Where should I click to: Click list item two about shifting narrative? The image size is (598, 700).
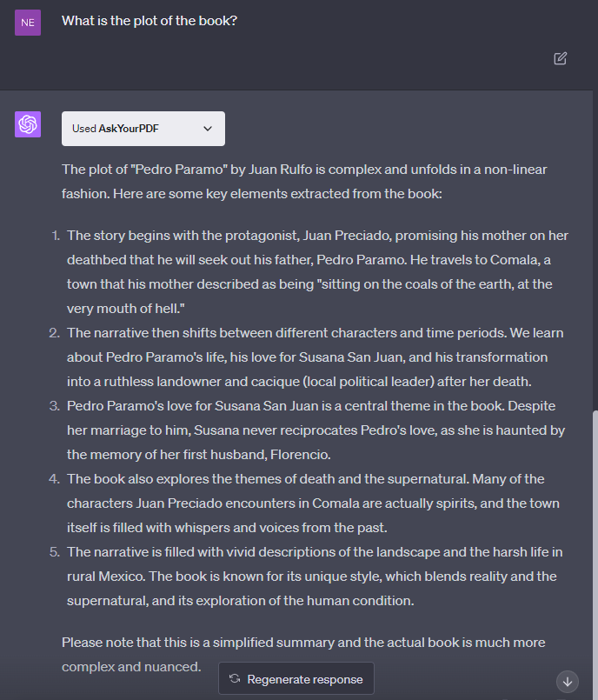pos(317,357)
